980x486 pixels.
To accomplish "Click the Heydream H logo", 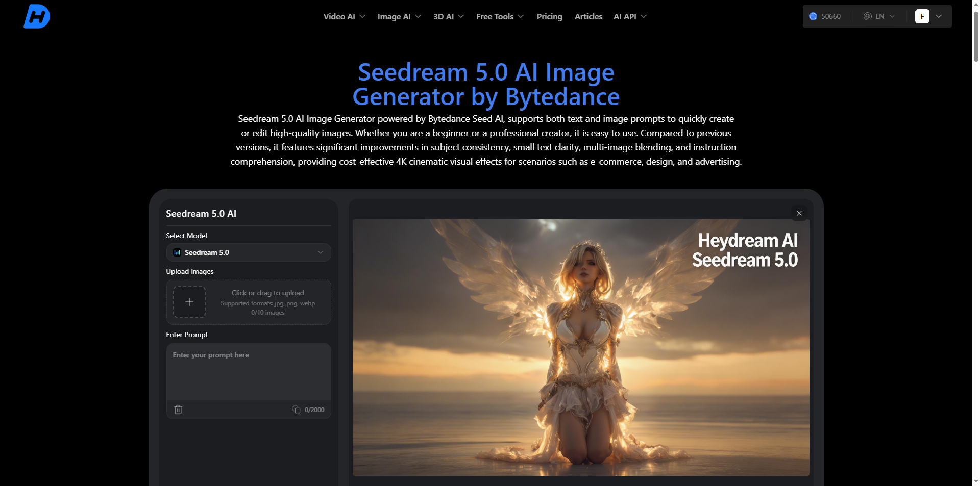I will coord(37,16).
